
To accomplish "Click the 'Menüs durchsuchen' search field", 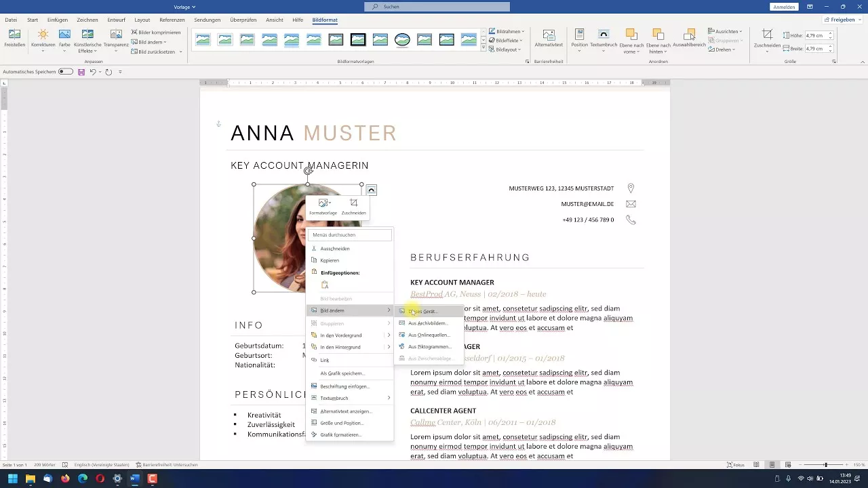I will [350, 235].
